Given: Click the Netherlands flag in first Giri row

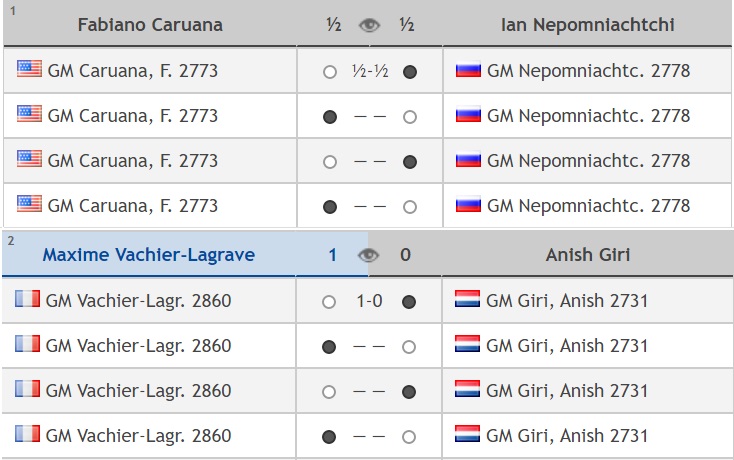Looking at the screenshot, I should pos(468,300).
